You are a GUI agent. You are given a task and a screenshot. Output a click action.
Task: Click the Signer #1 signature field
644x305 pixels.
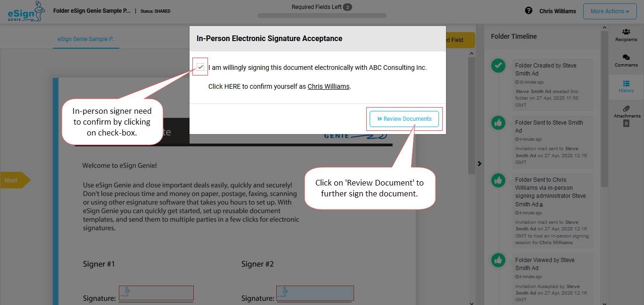click(156, 293)
